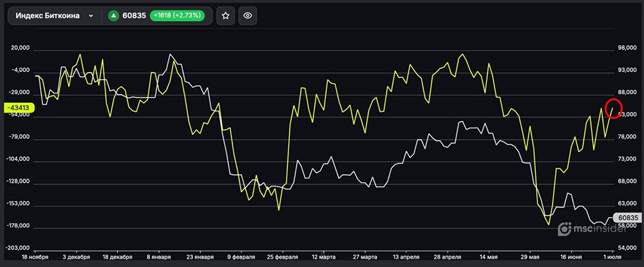Click the -203,000 left axis value
The height and width of the screenshot is (267, 644).
pyautogui.click(x=17, y=248)
